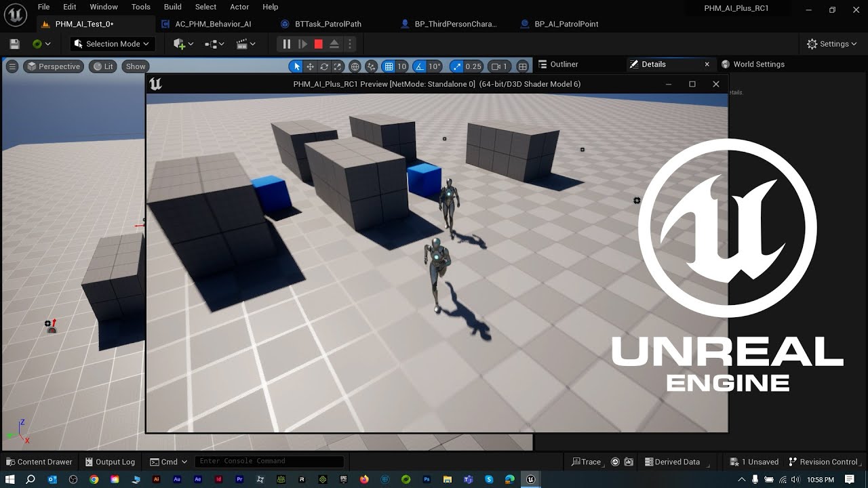The height and width of the screenshot is (488, 868).
Task: Open the viewport Show flags menu
Action: (x=136, y=66)
